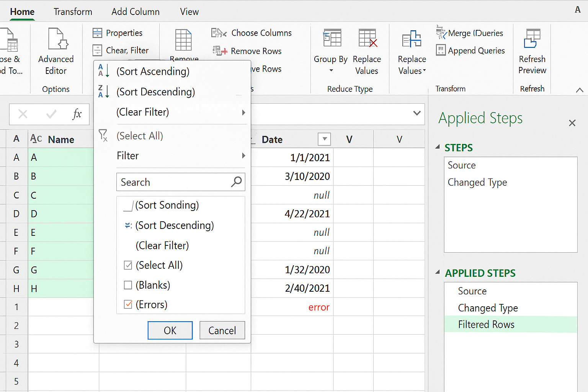Click the Merge Queries icon

pos(441,33)
